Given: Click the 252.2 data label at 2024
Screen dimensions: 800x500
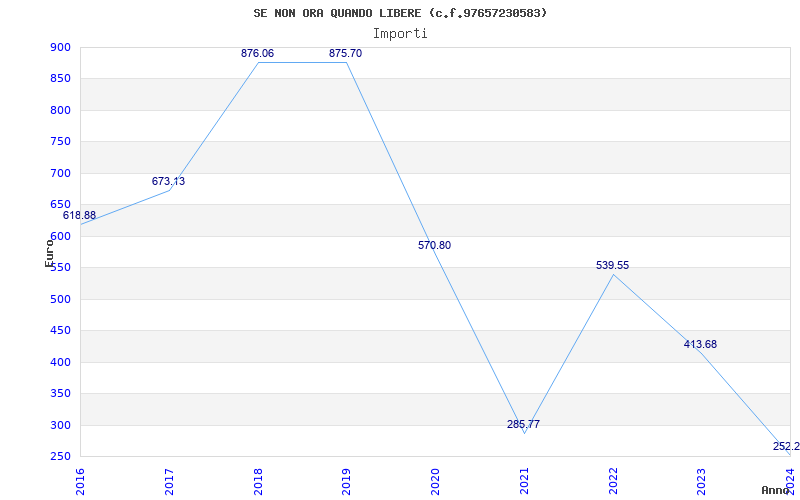Looking at the screenshot, I should 786,446.
